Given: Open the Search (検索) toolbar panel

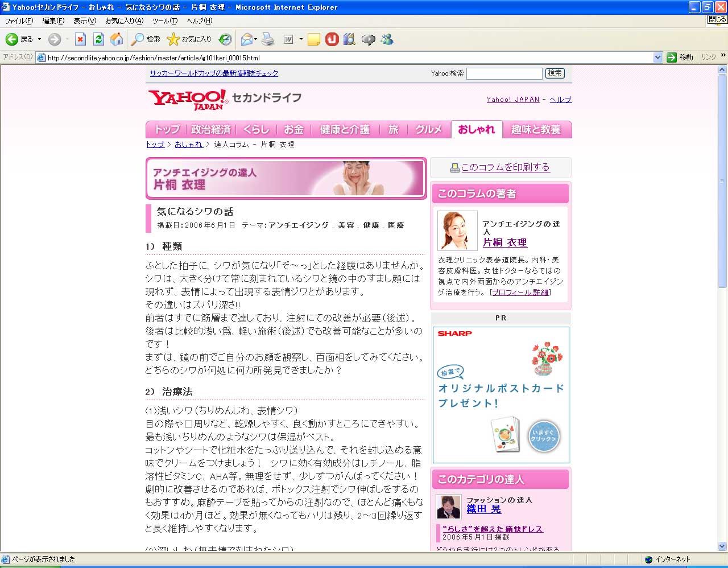Looking at the screenshot, I should pyautogui.click(x=146, y=39).
